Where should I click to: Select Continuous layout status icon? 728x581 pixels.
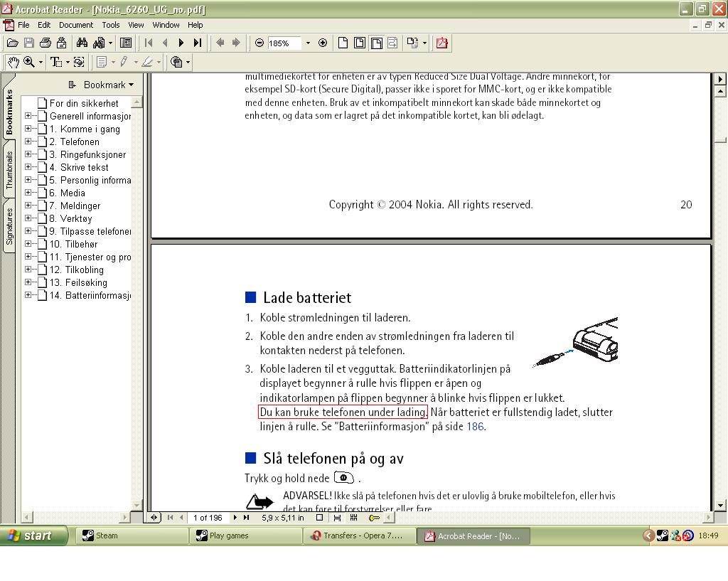click(x=337, y=518)
